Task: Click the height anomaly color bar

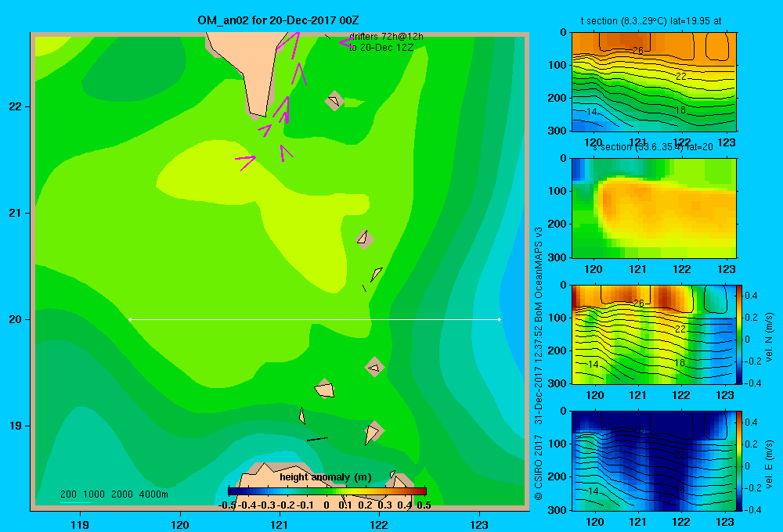Action: pos(327,491)
